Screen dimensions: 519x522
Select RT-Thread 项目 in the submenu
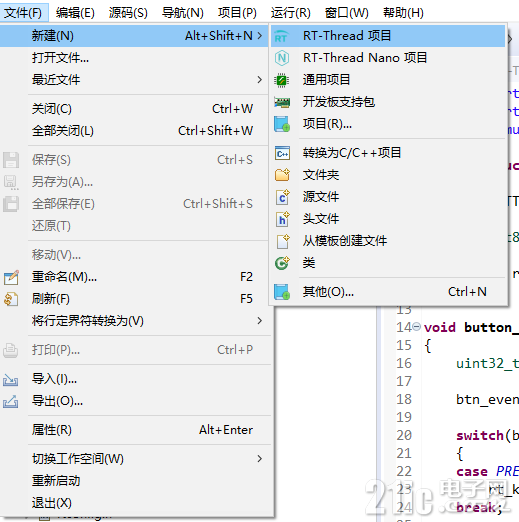[388, 36]
